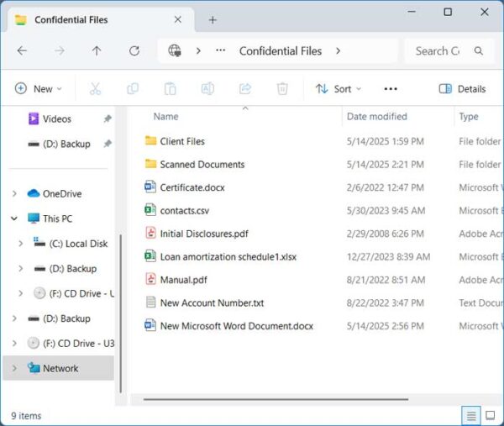The height and width of the screenshot is (426, 504).
Task: Click the Search box field
Action: coord(449,50)
